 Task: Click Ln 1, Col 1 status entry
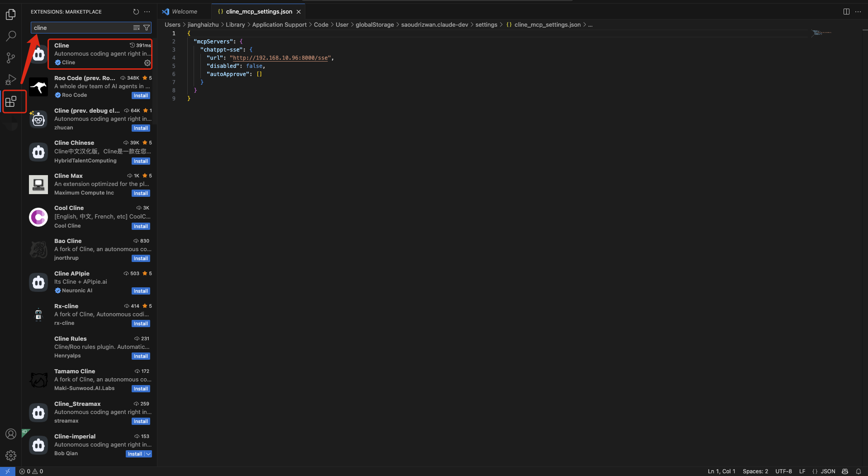click(721, 471)
